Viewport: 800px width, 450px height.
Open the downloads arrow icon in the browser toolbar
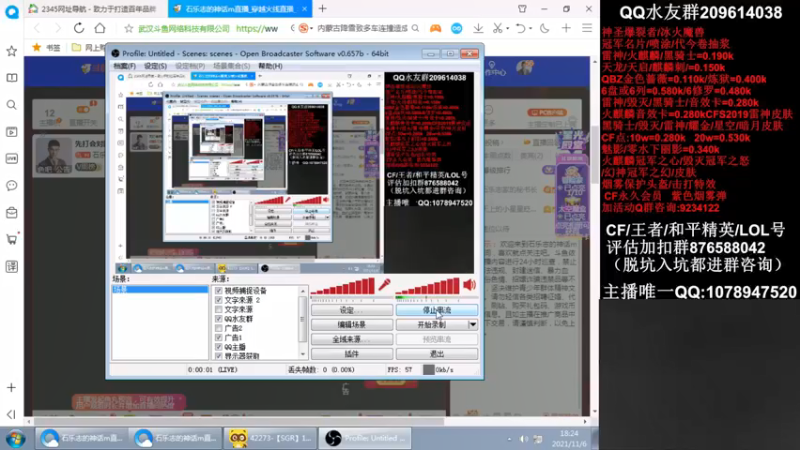pos(478,29)
